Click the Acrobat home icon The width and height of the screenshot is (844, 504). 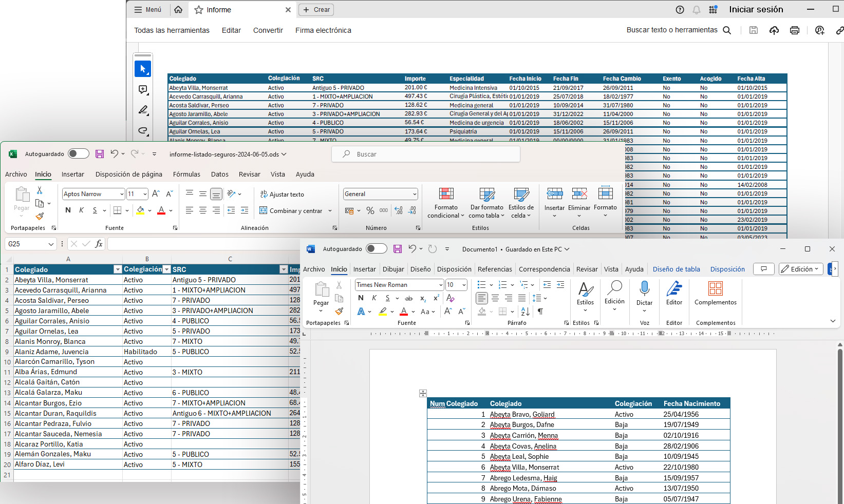click(178, 9)
